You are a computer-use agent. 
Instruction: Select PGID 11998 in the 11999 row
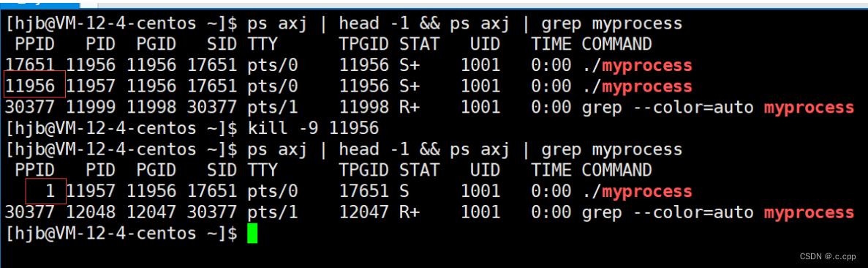[x=151, y=108]
